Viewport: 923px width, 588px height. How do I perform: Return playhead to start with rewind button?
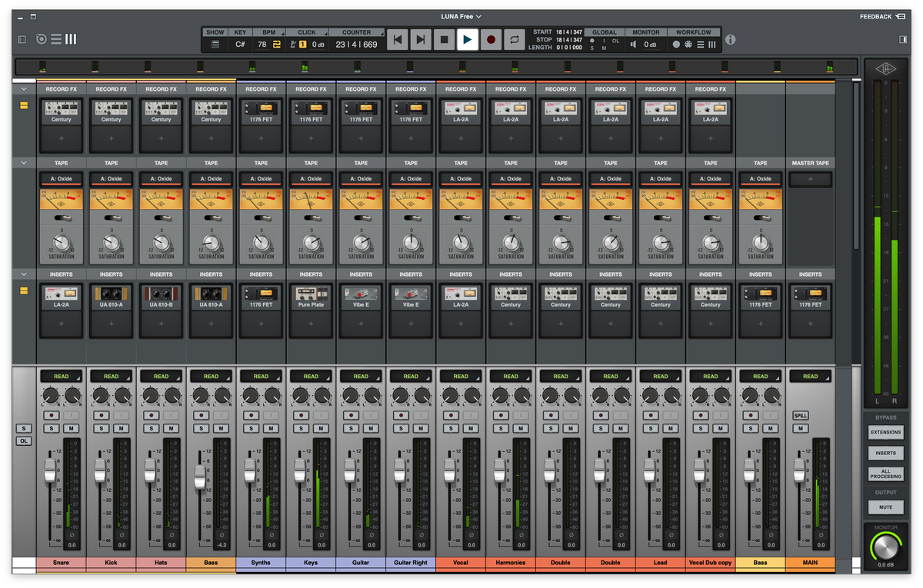coord(397,39)
